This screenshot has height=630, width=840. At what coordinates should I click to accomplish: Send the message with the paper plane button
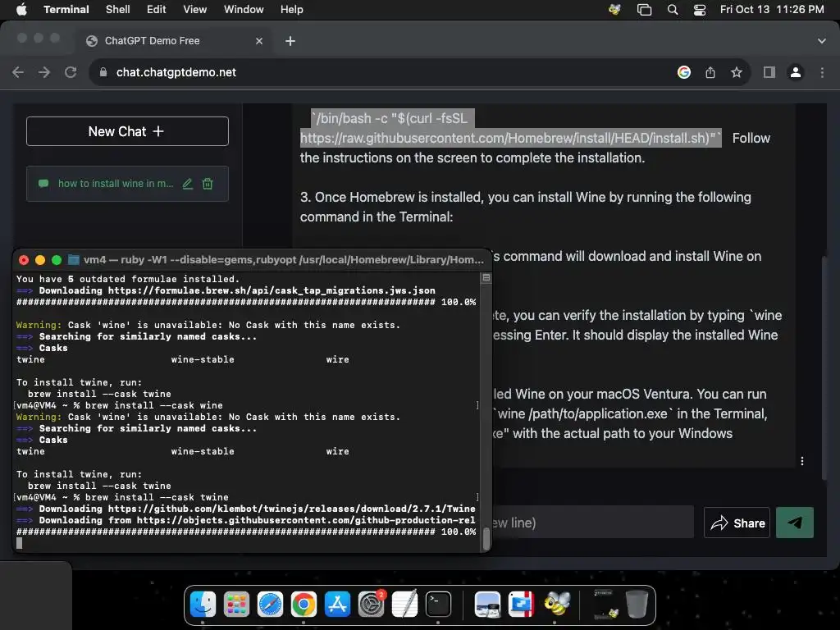click(x=795, y=523)
